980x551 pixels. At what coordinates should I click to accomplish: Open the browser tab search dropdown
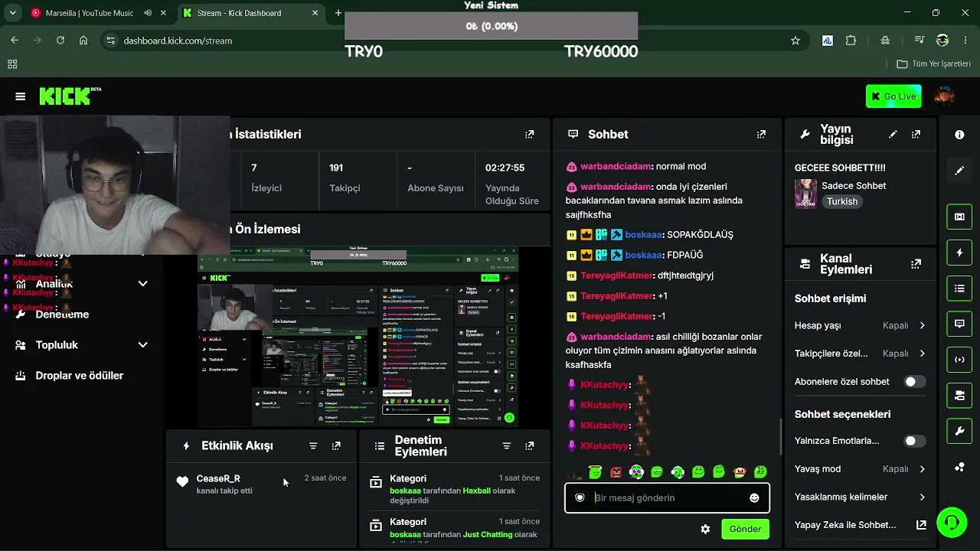pyautogui.click(x=14, y=13)
